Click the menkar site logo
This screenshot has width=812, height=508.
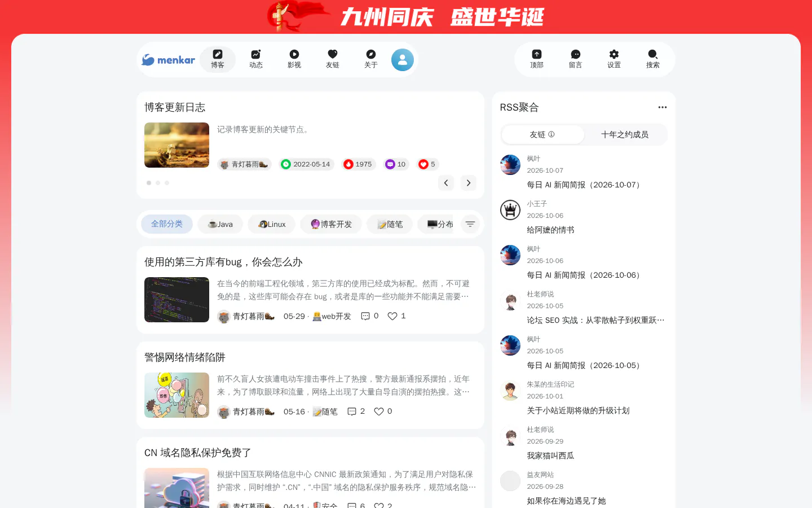pos(168,60)
